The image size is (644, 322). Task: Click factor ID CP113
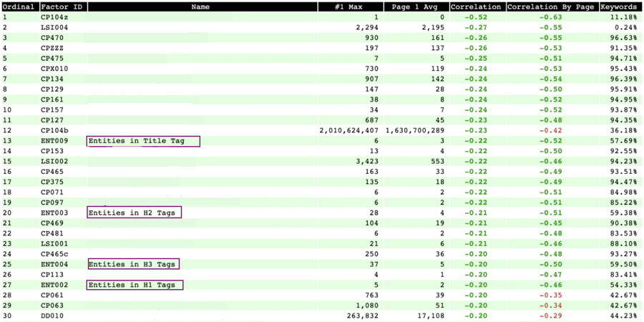(x=52, y=274)
